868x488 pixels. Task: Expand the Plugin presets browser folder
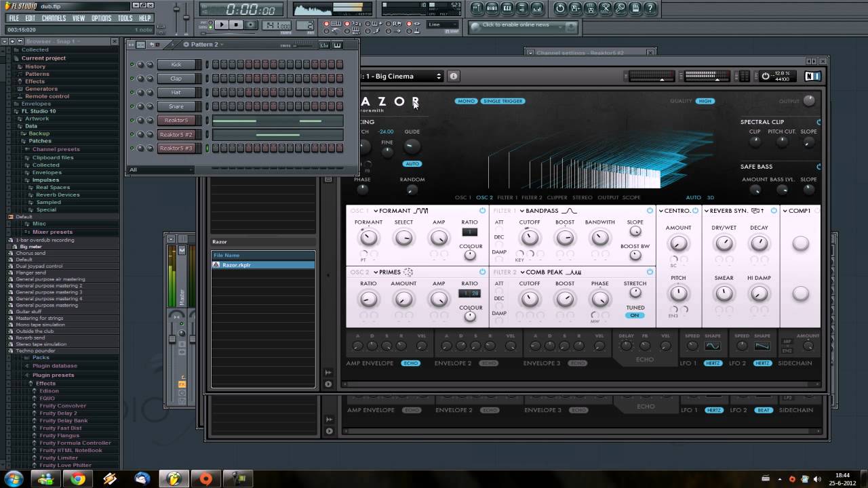53,375
